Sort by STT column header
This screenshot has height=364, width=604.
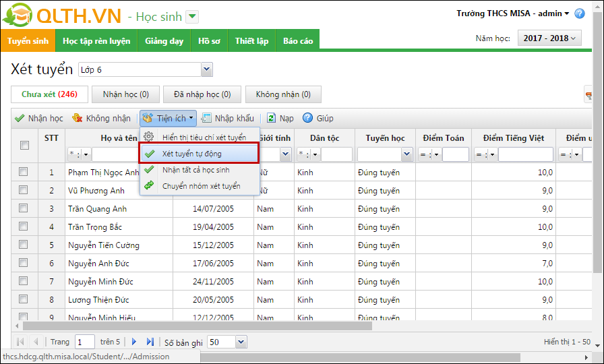click(51, 138)
